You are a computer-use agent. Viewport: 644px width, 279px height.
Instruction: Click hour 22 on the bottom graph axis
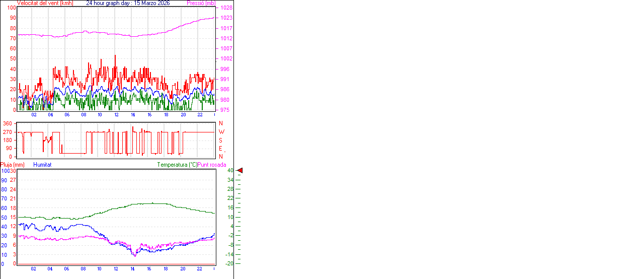click(x=199, y=269)
